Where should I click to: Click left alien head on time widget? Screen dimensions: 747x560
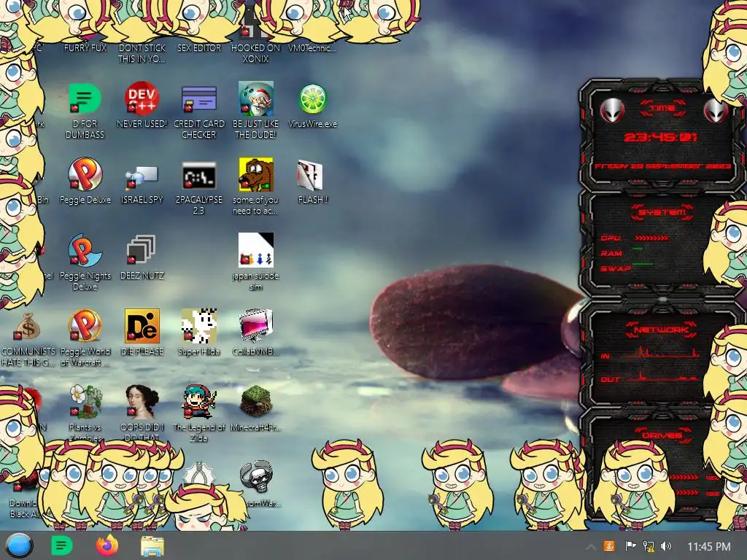(x=612, y=110)
